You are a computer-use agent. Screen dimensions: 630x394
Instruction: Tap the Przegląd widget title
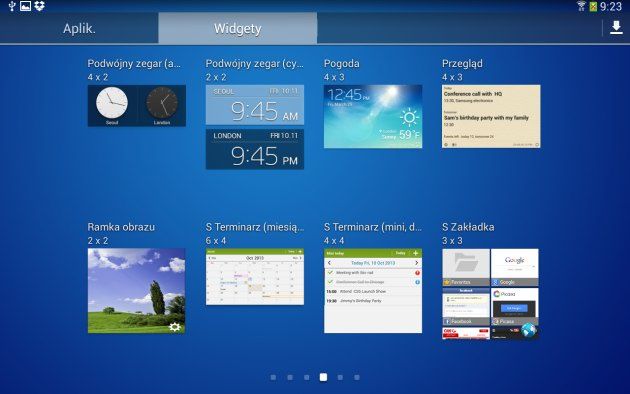pos(462,63)
